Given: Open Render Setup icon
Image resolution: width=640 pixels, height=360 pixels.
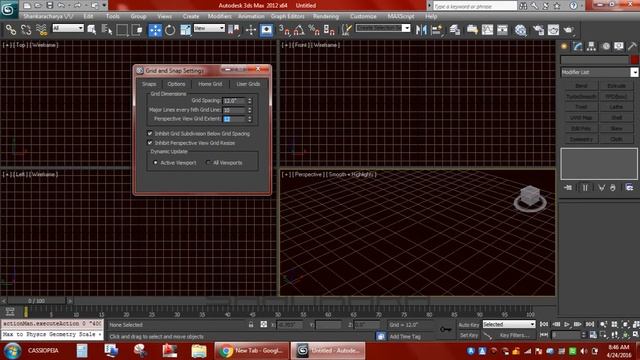Looking at the screenshot, I should 538,30.
